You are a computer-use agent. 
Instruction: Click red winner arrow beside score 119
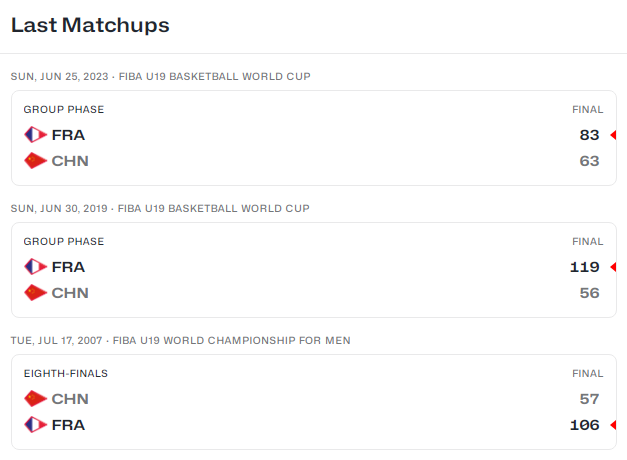tap(613, 267)
